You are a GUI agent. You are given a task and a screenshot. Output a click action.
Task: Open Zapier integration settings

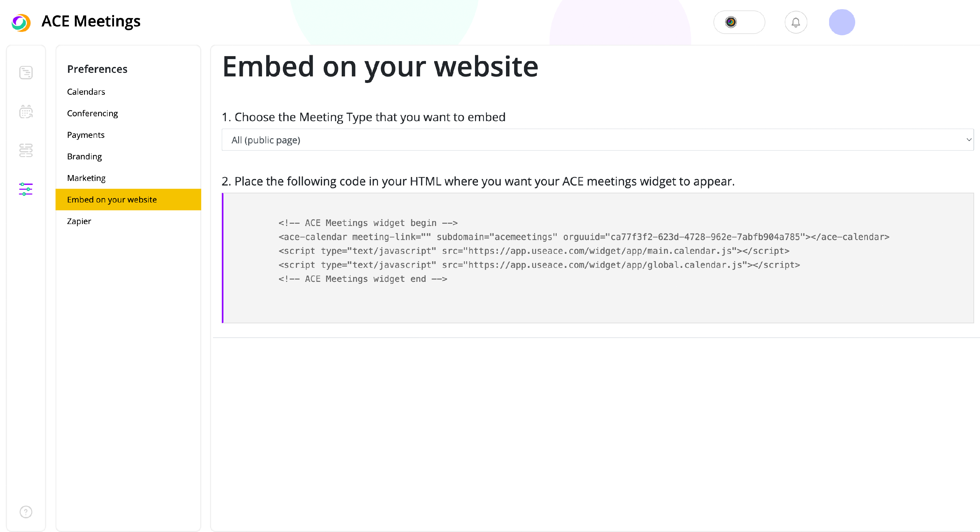point(79,221)
